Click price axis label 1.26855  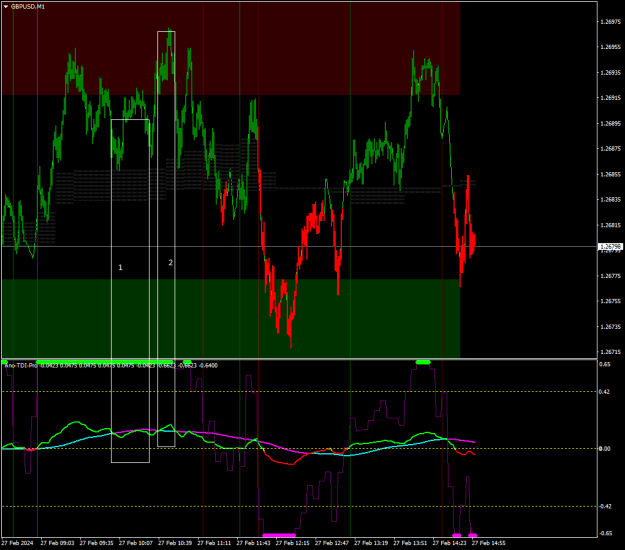pos(610,174)
